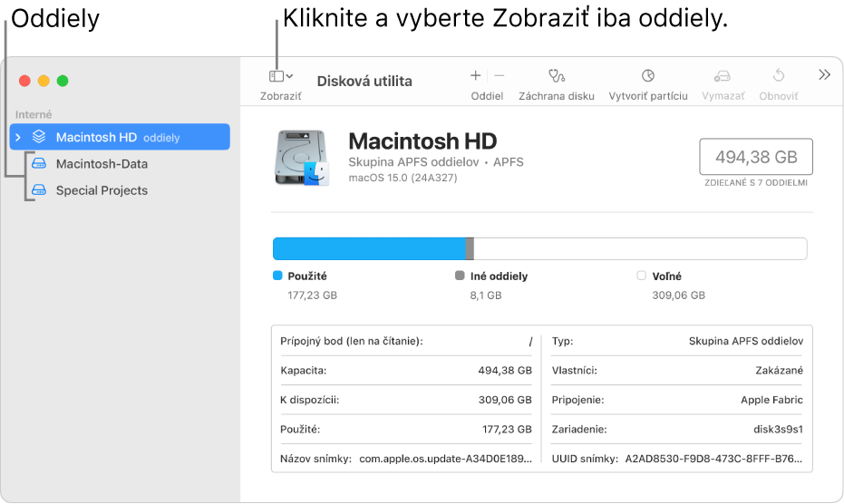The image size is (844, 504).
Task: Click the Vytvoriť partíciu toolbar label
Action: click(x=648, y=96)
